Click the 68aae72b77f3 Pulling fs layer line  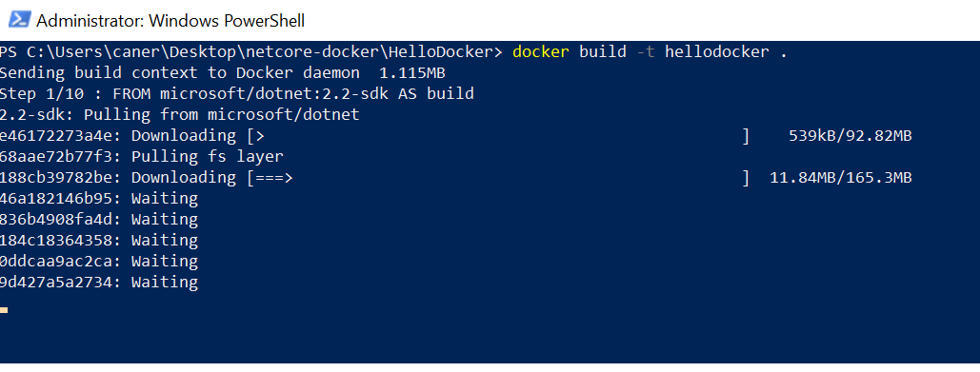point(142,157)
